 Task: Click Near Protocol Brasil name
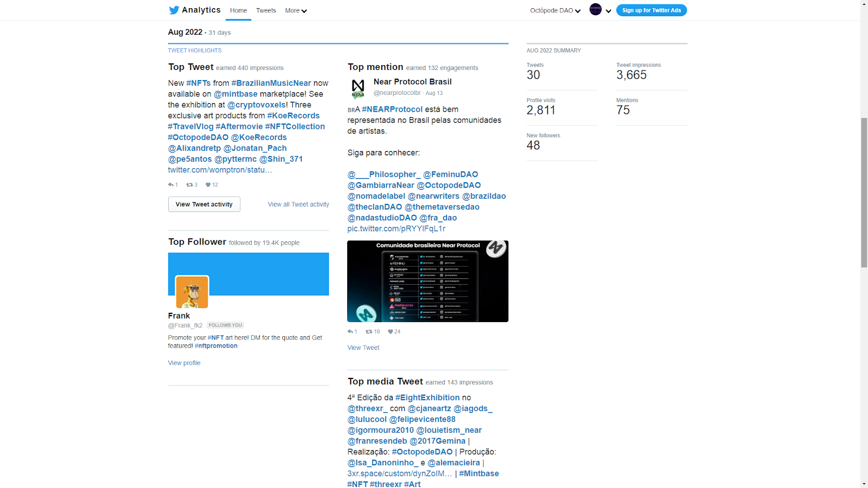coord(412,82)
